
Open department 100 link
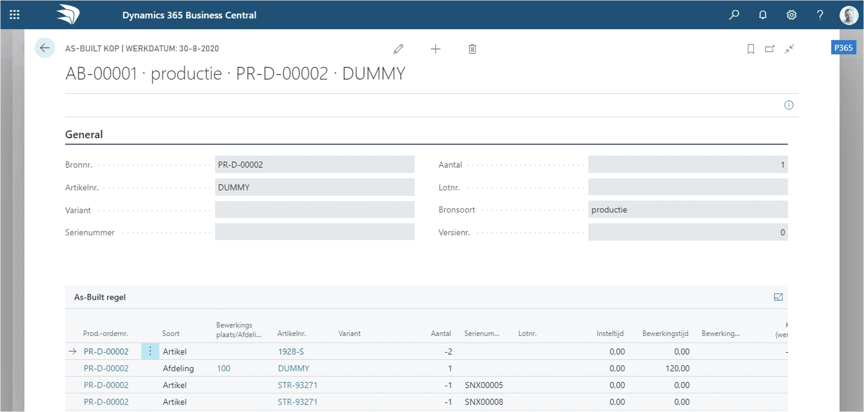click(x=223, y=368)
